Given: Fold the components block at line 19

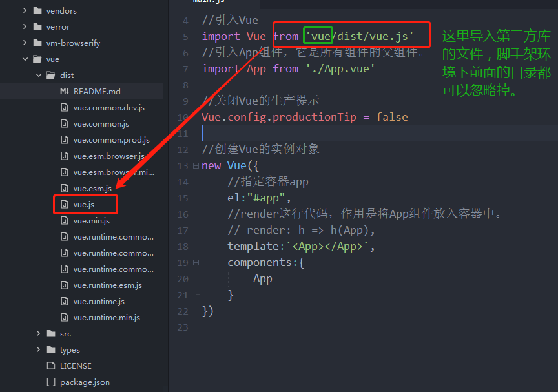Looking at the screenshot, I should pos(196,263).
